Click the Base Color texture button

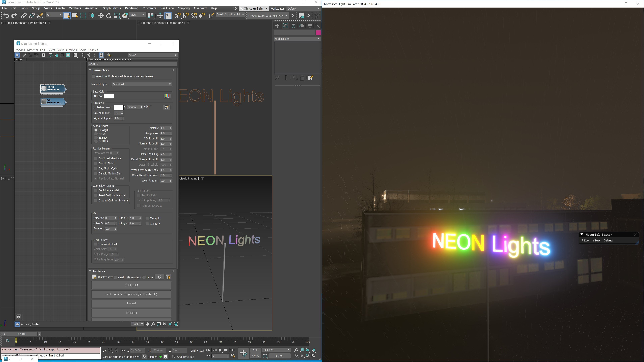[131, 285]
